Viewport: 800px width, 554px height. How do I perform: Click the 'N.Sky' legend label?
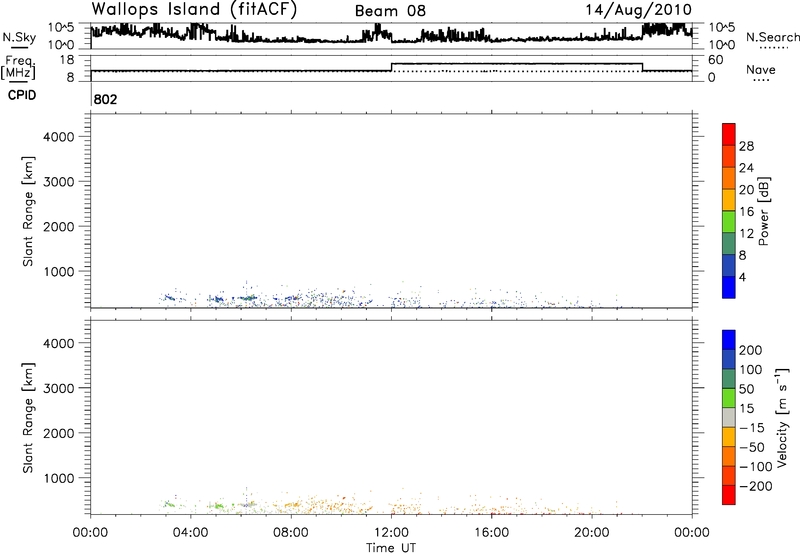[19, 37]
